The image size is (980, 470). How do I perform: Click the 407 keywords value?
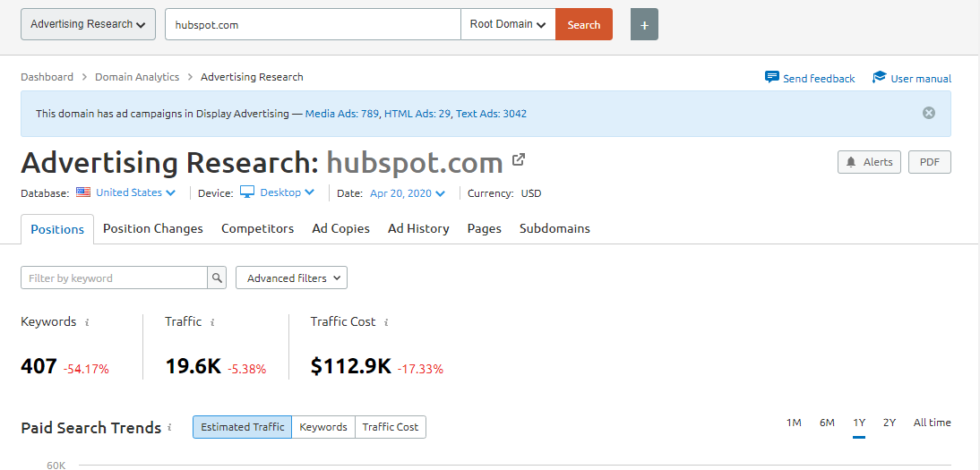click(39, 366)
